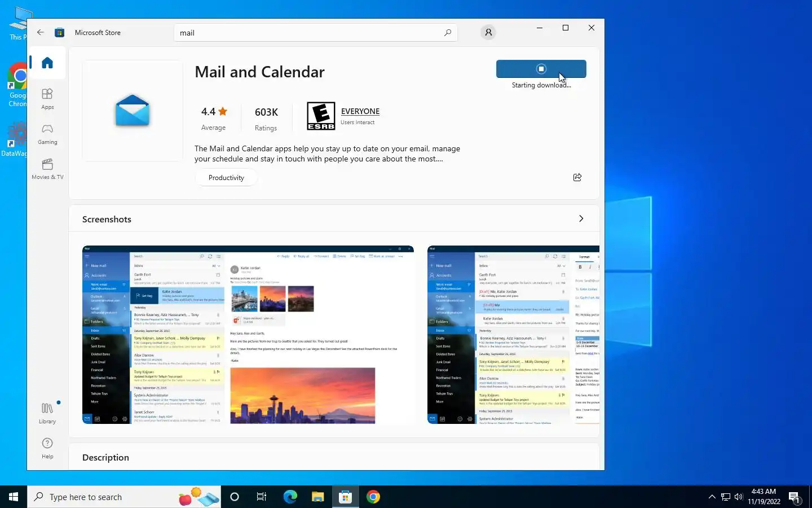Screen dimensions: 812x508
Task: Click Starting download status text
Action: tap(541, 85)
